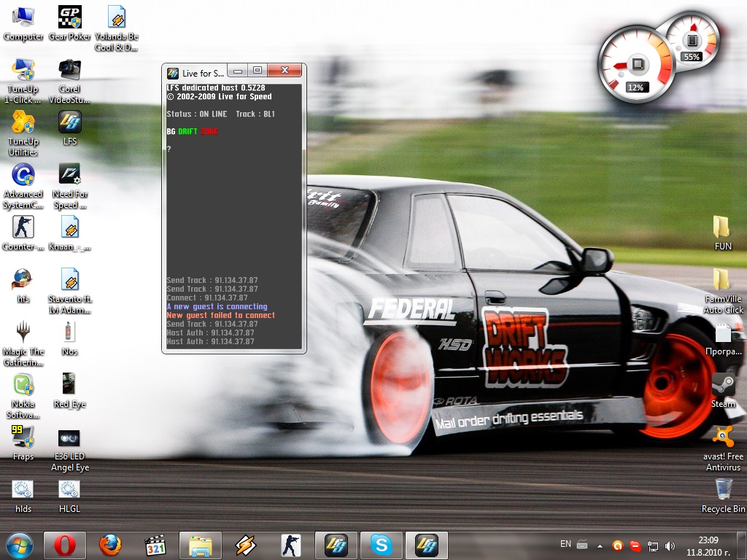747x560 pixels.
Task: Click the EN language indicator
Action: pyautogui.click(x=565, y=544)
